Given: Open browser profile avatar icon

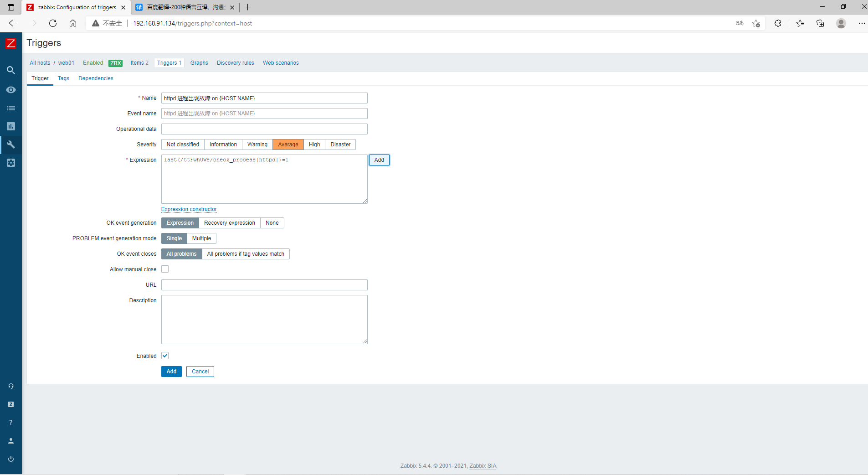Looking at the screenshot, I should [841, 23].
